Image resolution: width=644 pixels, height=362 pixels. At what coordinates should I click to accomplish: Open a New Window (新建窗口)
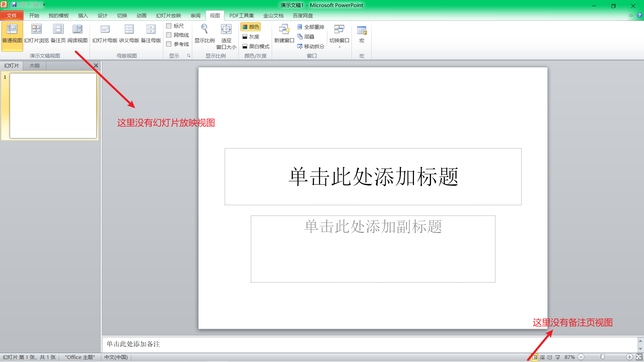284,33
